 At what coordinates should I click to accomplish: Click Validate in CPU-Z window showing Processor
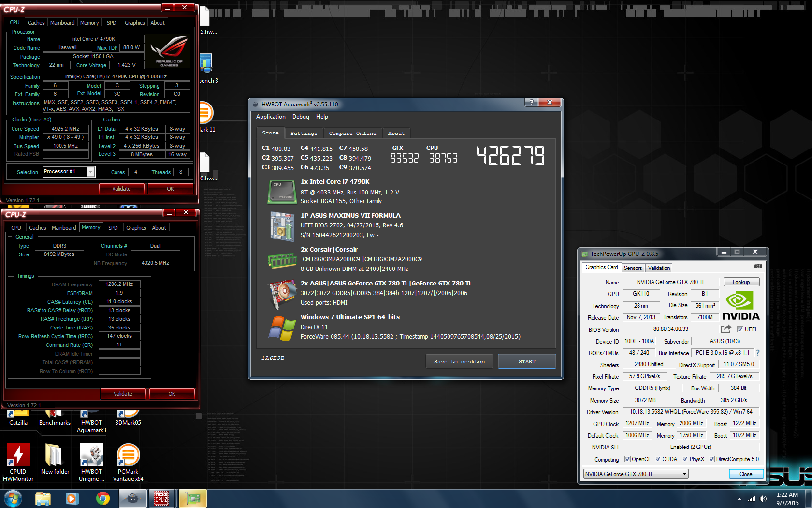coord(121,189)
